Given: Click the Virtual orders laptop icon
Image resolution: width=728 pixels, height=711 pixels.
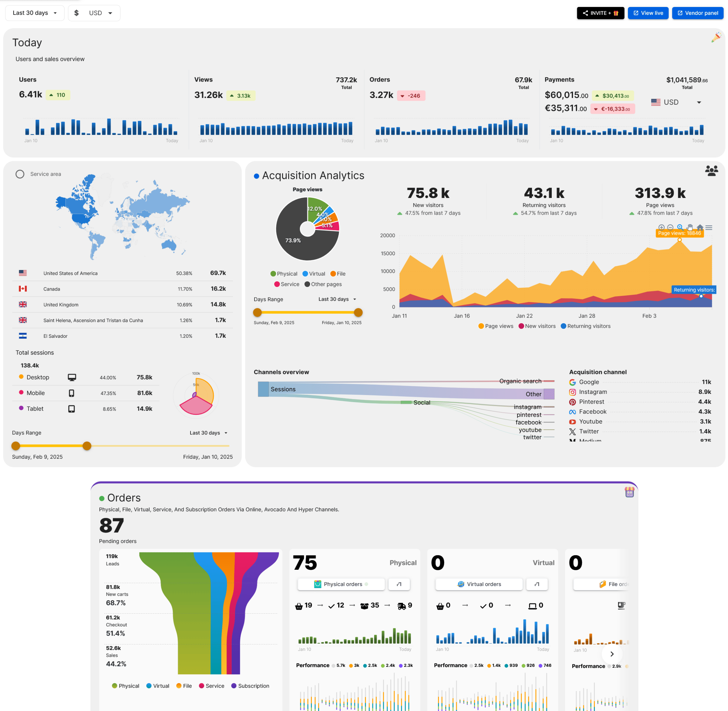Looking at the screenshot, I should coord(532,606).
